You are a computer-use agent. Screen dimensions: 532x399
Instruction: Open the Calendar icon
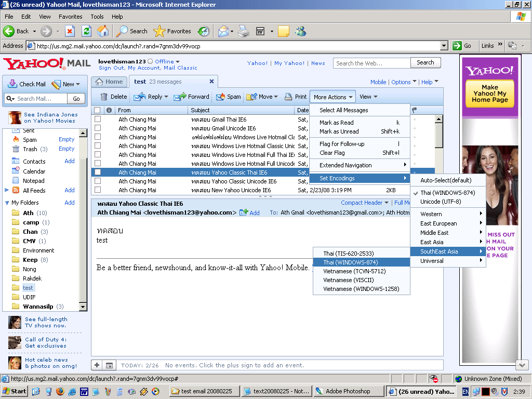[x=16, y=170]
